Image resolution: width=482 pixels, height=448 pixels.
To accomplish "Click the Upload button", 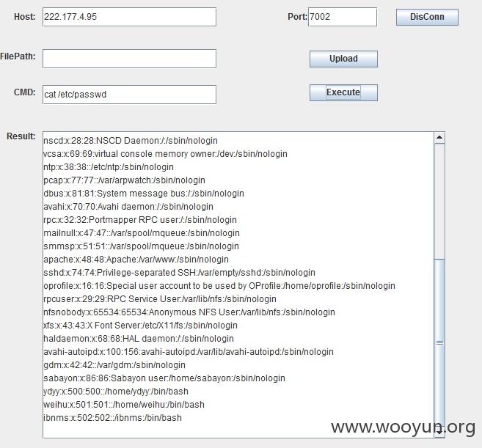I will (x=343, y=59).
